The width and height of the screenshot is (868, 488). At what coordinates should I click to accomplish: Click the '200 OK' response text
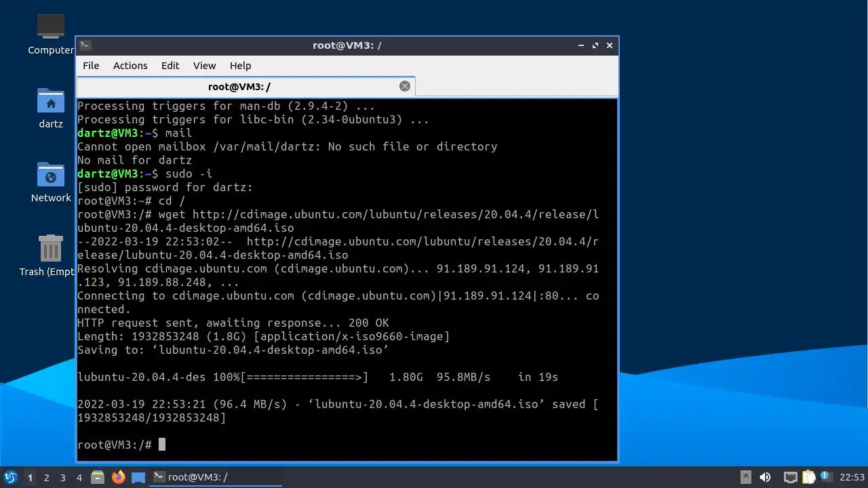coord(369,323)
